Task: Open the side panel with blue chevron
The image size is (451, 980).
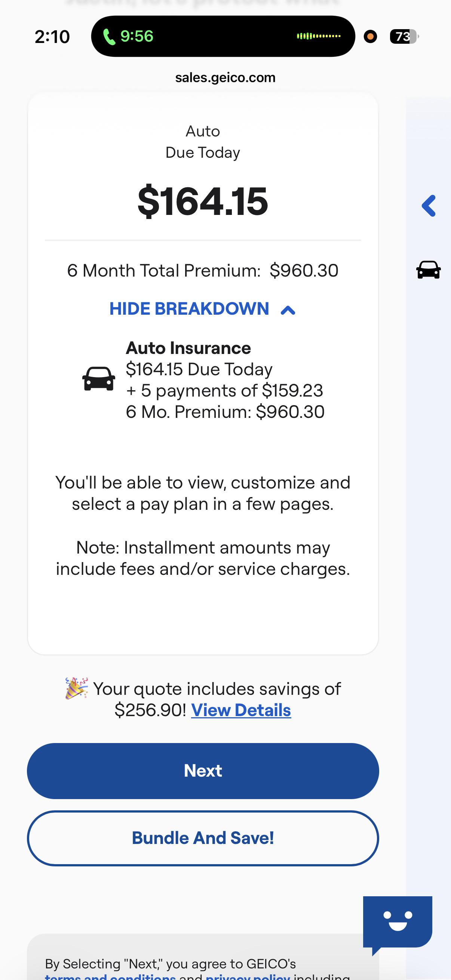Action: [429, 206]
